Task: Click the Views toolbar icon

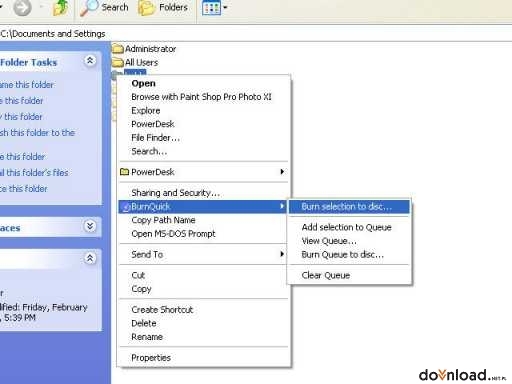Action: (x=211, y=8)
